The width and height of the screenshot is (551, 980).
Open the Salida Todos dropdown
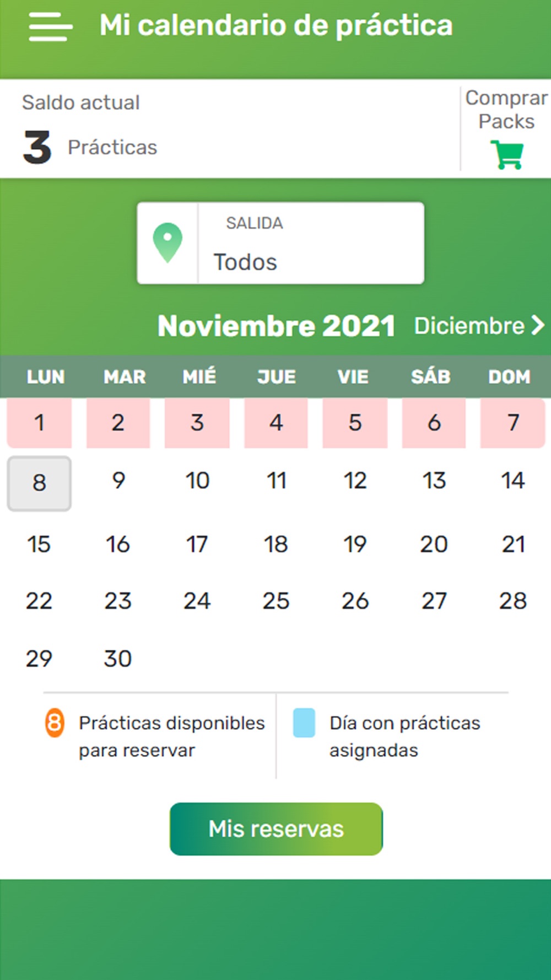click(281, 243)
